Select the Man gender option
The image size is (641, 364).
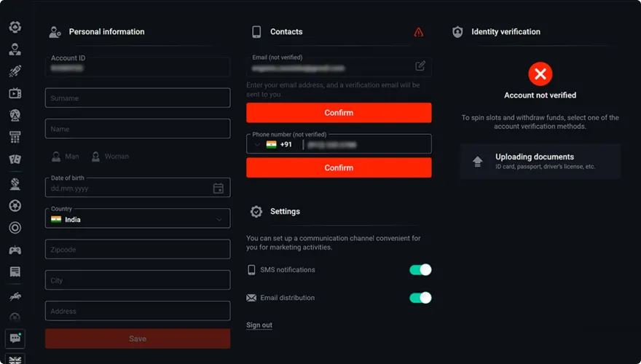(x=66, y=157)
